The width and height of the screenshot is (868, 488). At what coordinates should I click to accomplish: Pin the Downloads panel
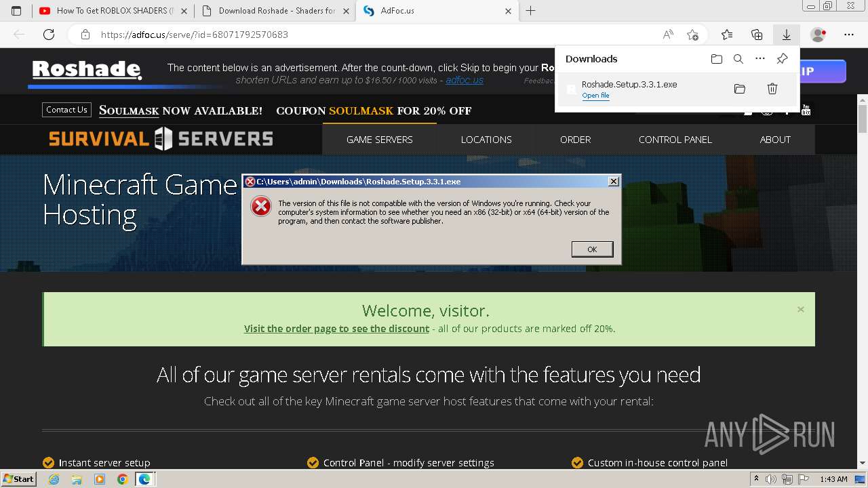point(782,59)
